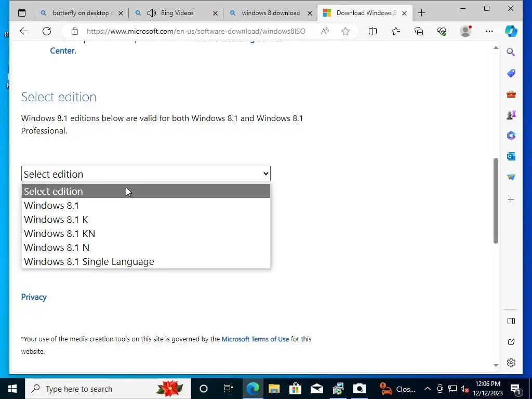Launch the Copilot sidebar icon
Viewport: 532px width, 399px height.
tap(511, 31)
